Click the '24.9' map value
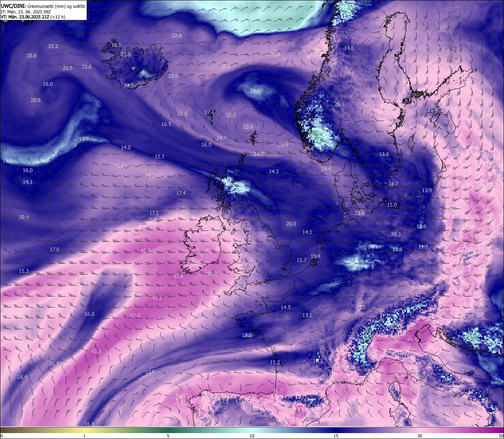504x439 pixels. click(x=221, y=138)
